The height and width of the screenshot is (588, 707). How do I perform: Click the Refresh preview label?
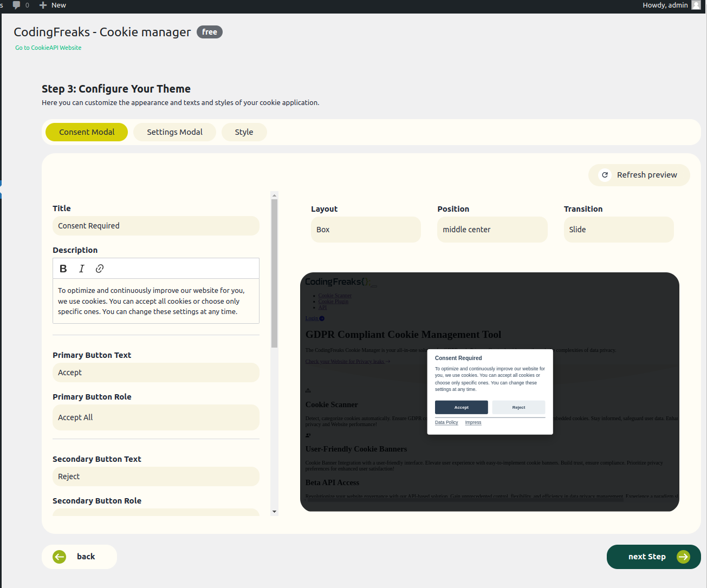point(647,175)
